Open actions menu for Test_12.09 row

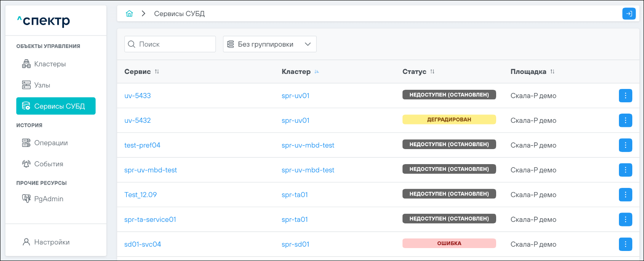coord(625,195)
